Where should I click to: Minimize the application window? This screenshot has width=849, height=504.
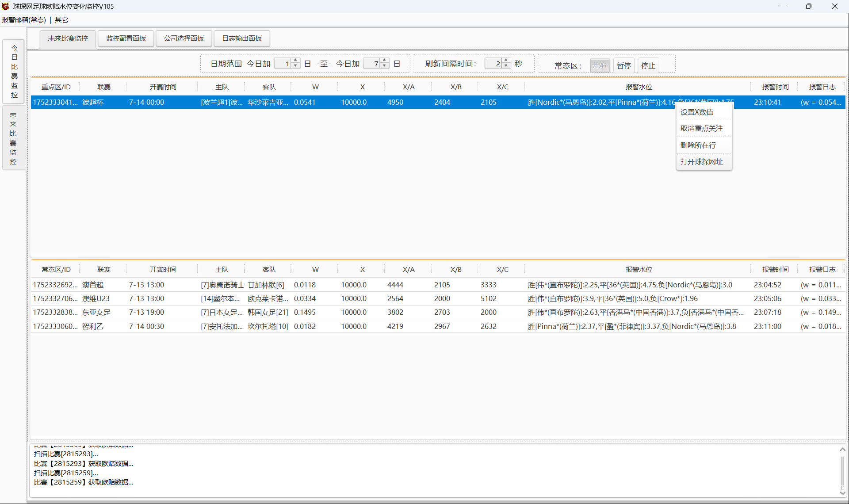coord(783,6)
